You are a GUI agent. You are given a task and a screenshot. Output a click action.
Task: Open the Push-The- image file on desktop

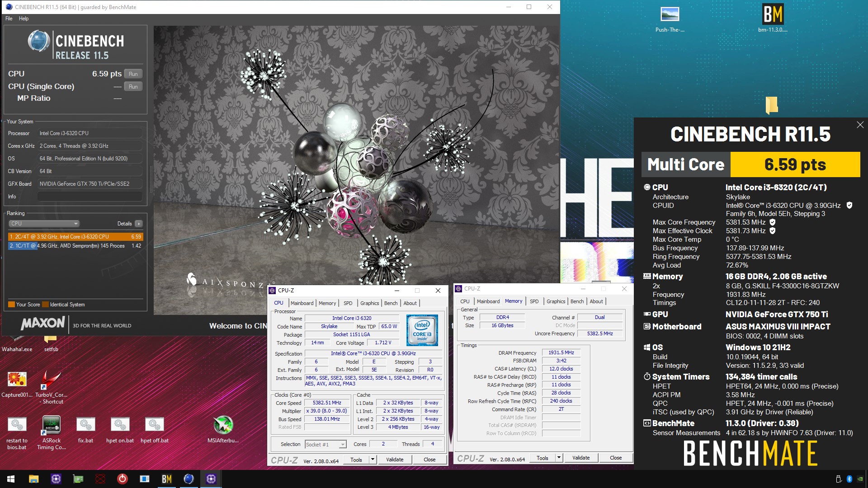coord(670,18)
